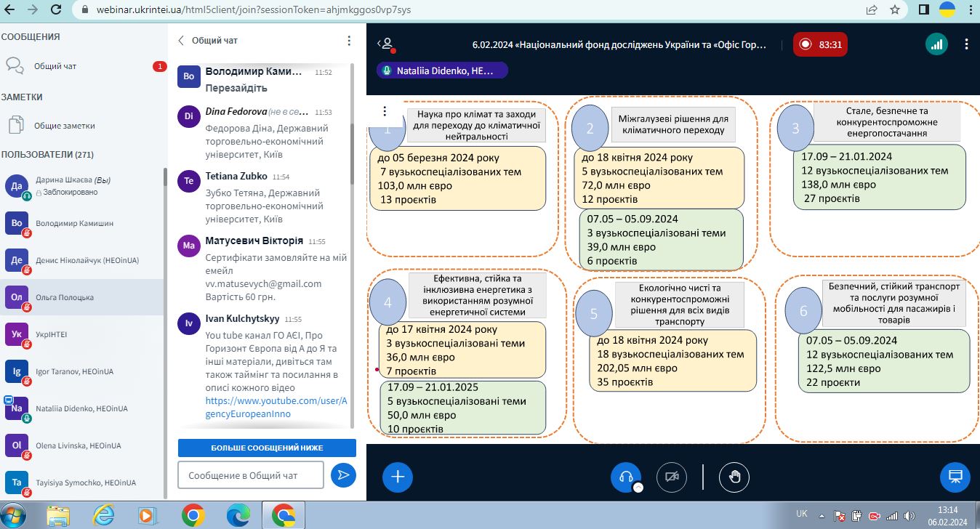Send the chat message with arrow icon
The image size is (980, 529).
[x=343, y=475]
